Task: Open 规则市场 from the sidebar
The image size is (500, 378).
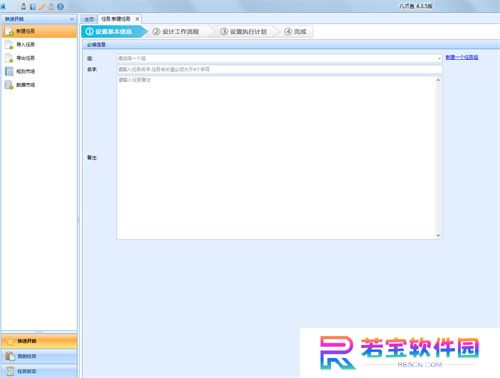Action: pos(39,71)
